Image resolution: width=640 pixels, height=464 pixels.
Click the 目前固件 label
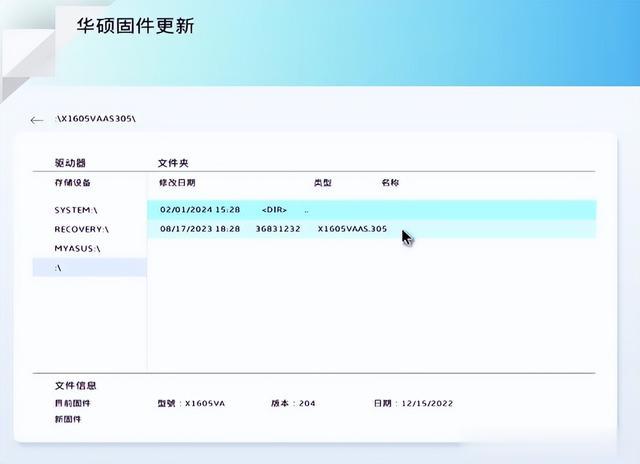click(x=73, y=403)
